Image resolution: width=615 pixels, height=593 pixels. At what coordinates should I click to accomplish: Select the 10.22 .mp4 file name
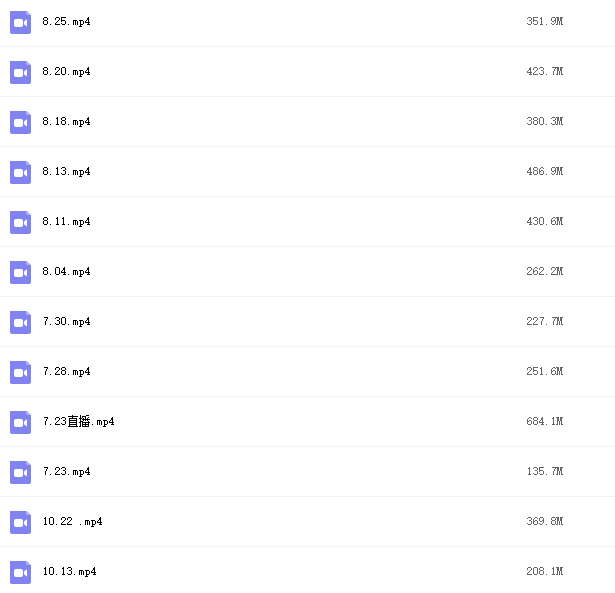pyautogui.click(x=73, y=521)
